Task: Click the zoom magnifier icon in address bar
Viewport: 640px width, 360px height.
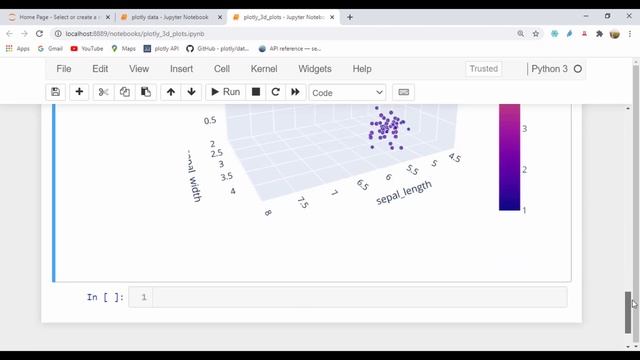Action: (x=520, y=34)
